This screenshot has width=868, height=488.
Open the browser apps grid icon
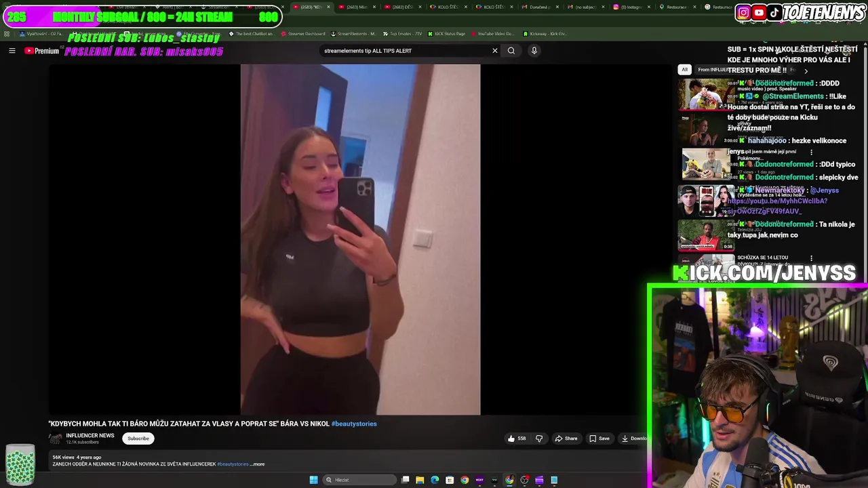[7, 33]
